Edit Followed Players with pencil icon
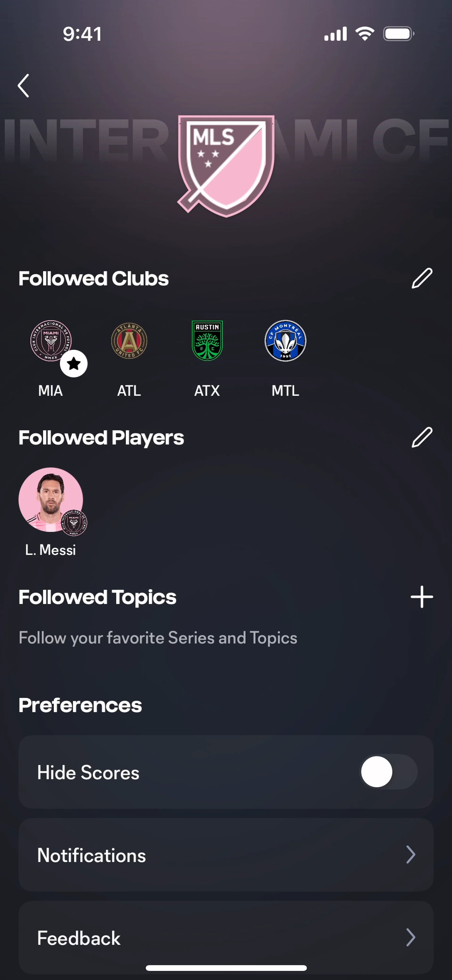Image resolution: width=452 pixels, height=980 pixels. pyautogui.click(x=422, y=437)
